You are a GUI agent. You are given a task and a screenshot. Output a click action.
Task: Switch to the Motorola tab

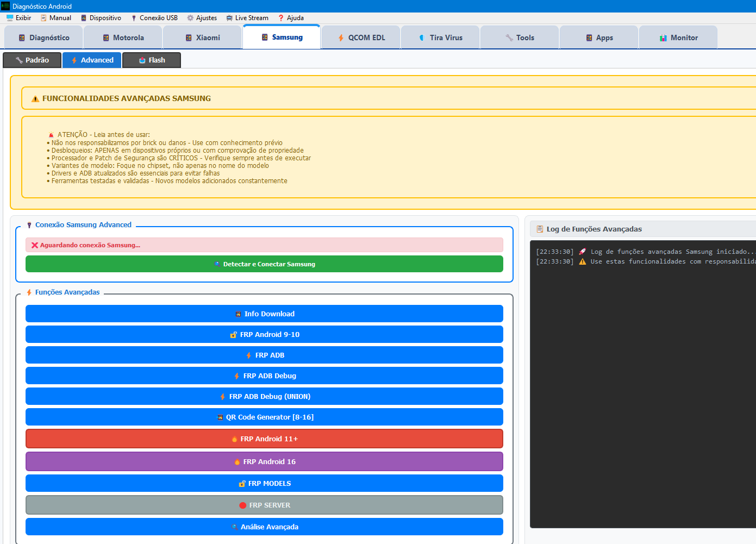[123, 37]
